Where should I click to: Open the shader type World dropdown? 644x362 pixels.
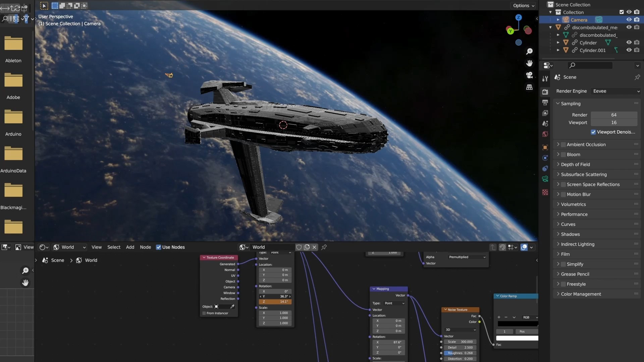pyautogui.click(x=69, y=247)
